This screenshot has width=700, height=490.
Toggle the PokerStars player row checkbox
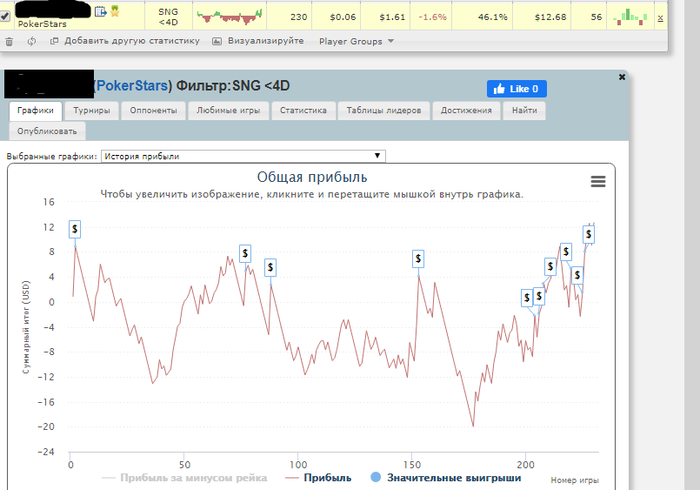point(5,17)
